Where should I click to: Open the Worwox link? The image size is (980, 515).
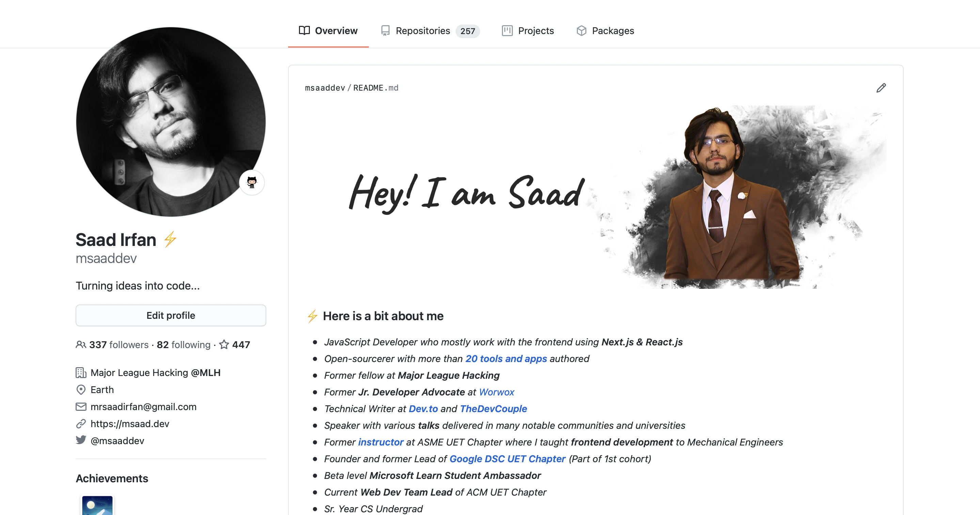pyautogui.click(x=496, y=392)
